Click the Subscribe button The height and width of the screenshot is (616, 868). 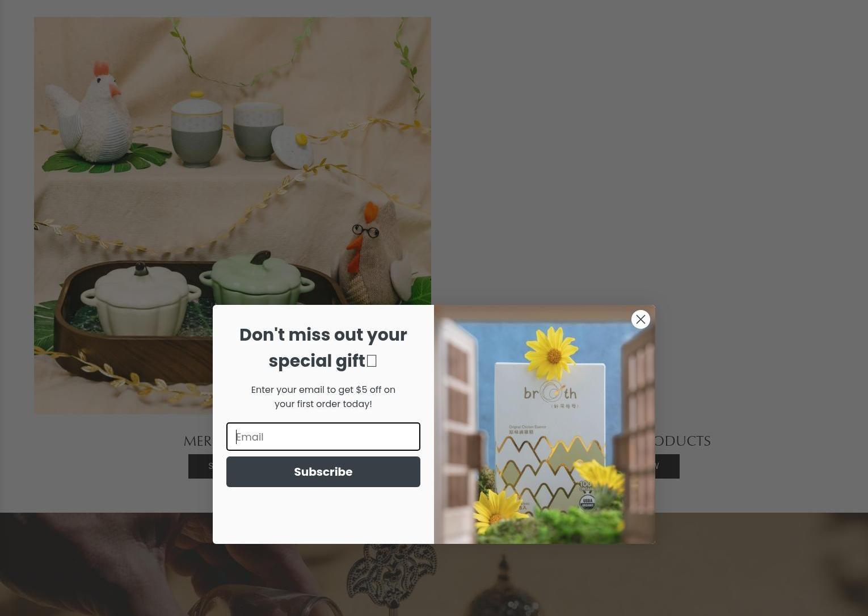point(323,472)
